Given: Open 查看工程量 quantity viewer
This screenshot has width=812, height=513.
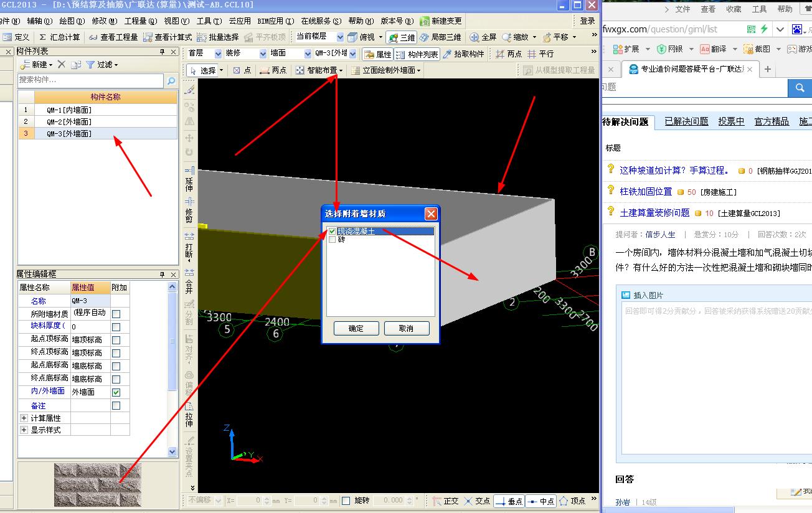Looking at the screenshot, I should click(113, 37).
